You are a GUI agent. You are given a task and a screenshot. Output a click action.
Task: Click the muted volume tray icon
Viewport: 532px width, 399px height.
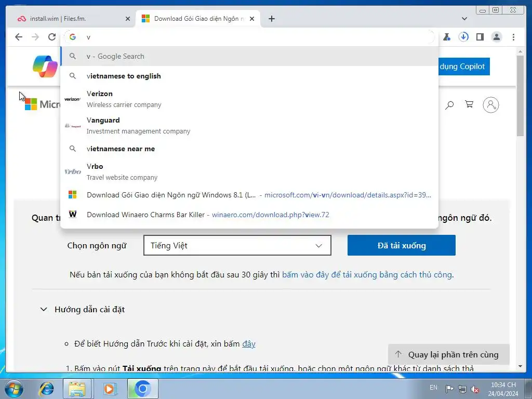(475, 389)
